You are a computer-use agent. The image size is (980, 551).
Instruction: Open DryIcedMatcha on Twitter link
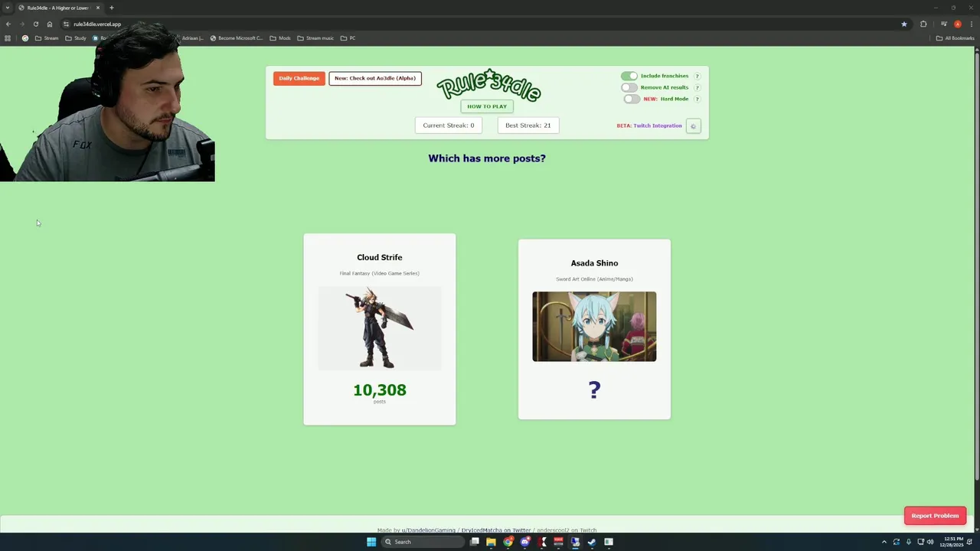click(x=495, y=530)
